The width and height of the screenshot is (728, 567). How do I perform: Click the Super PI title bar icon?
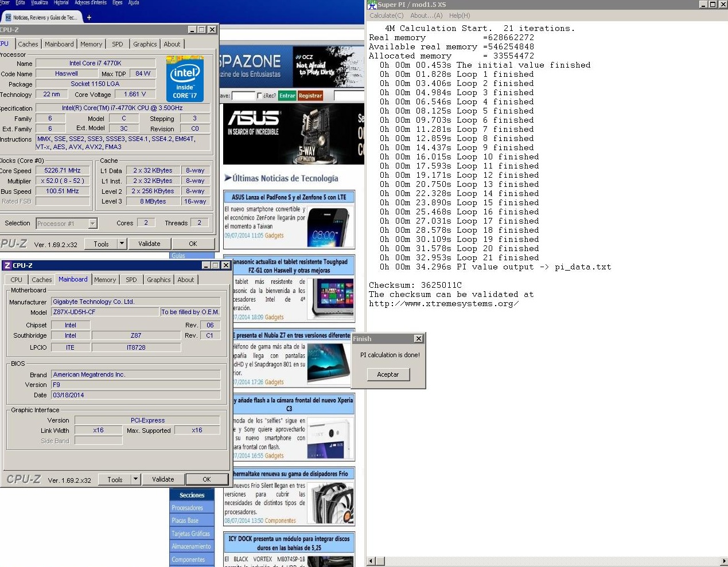pos(372,5)
